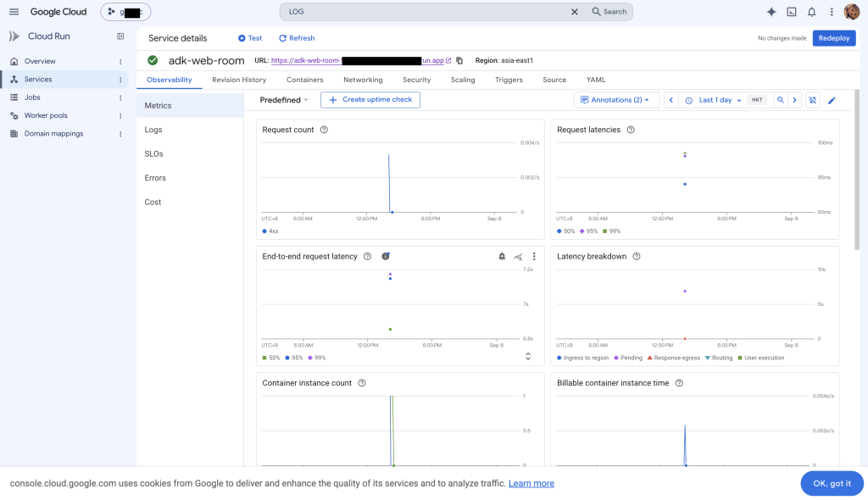Dismiss cookie notice with OK, got it

point(832,483)
